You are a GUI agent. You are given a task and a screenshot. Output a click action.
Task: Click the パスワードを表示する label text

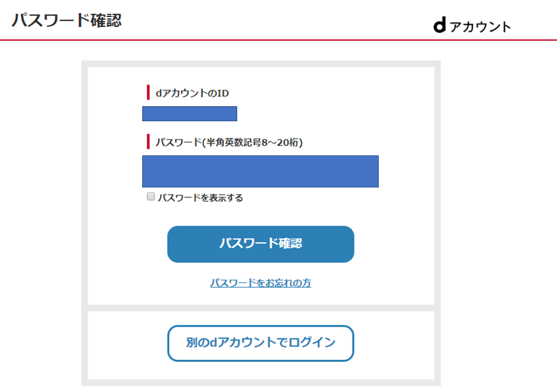pyautogui.click(x=201, y=197)
